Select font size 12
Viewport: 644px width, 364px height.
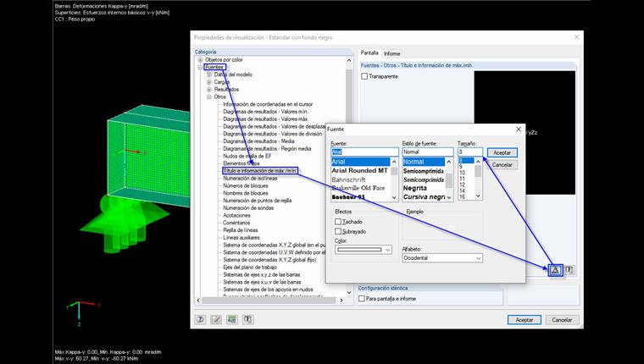click(462, 185)
